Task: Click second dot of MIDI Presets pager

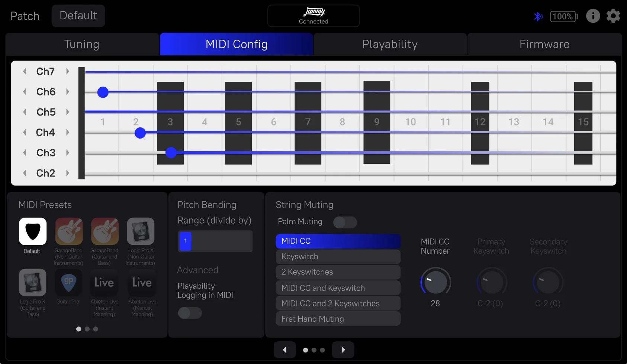Action: (x=87, y=329)
